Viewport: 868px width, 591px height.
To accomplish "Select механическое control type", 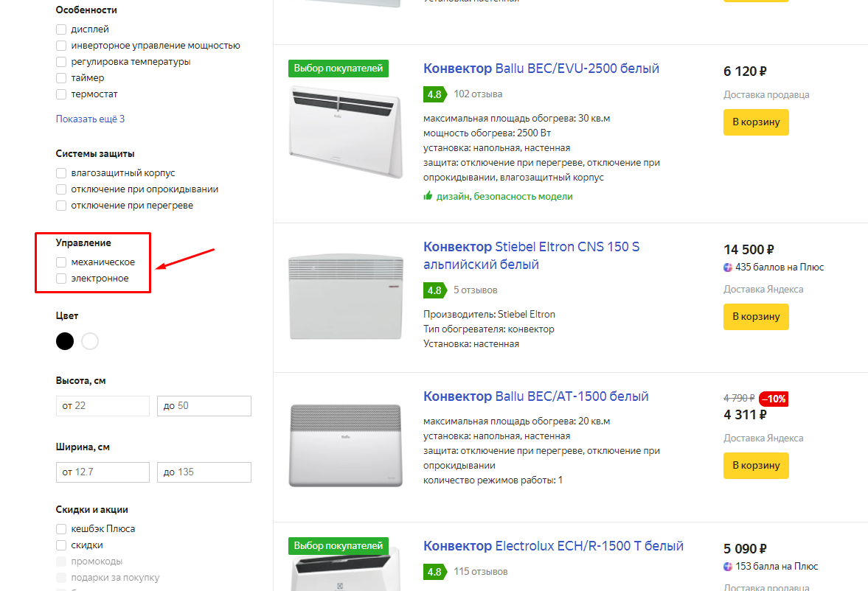I will tap(61, 262).
